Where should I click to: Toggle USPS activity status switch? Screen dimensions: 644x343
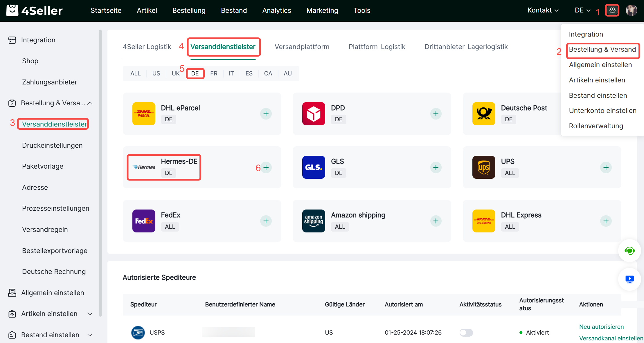pyautogui.click(x=466, y=333)
